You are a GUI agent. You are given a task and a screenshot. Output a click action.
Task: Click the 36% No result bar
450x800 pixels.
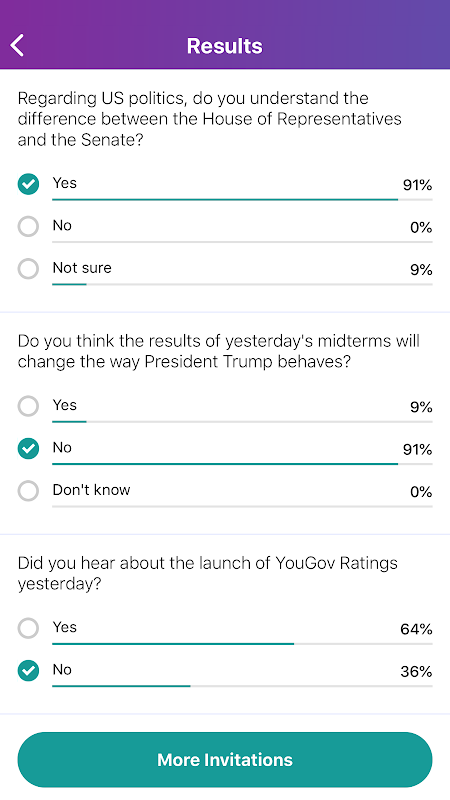(242, 686)
